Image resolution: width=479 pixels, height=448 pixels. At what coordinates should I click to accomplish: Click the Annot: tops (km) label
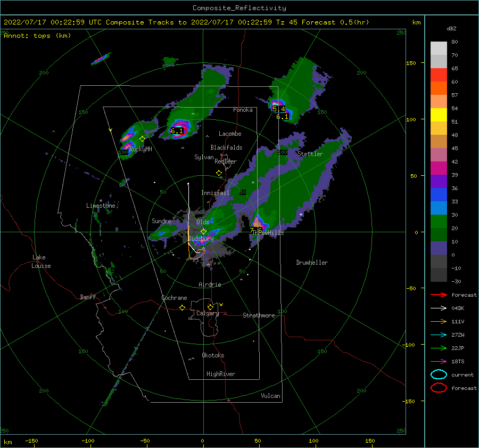pos(37,36)
